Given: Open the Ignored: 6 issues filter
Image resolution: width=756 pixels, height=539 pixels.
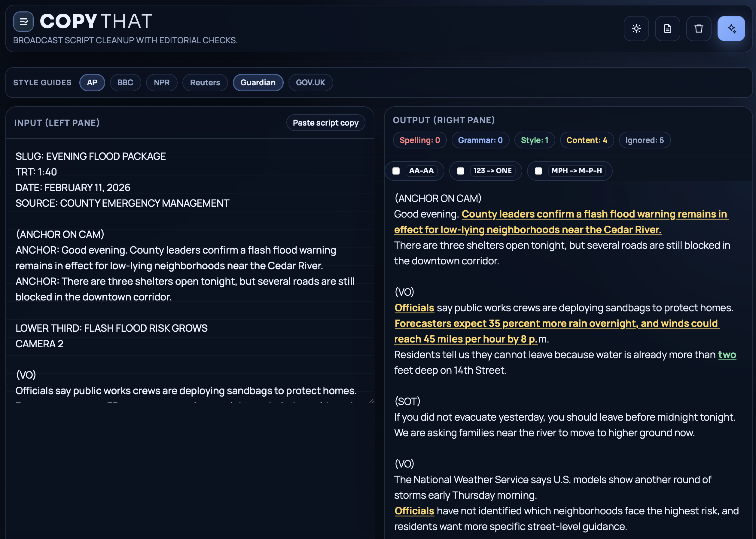Looking at the screenshot, I should pyautogui.click(x=644, y=140).
